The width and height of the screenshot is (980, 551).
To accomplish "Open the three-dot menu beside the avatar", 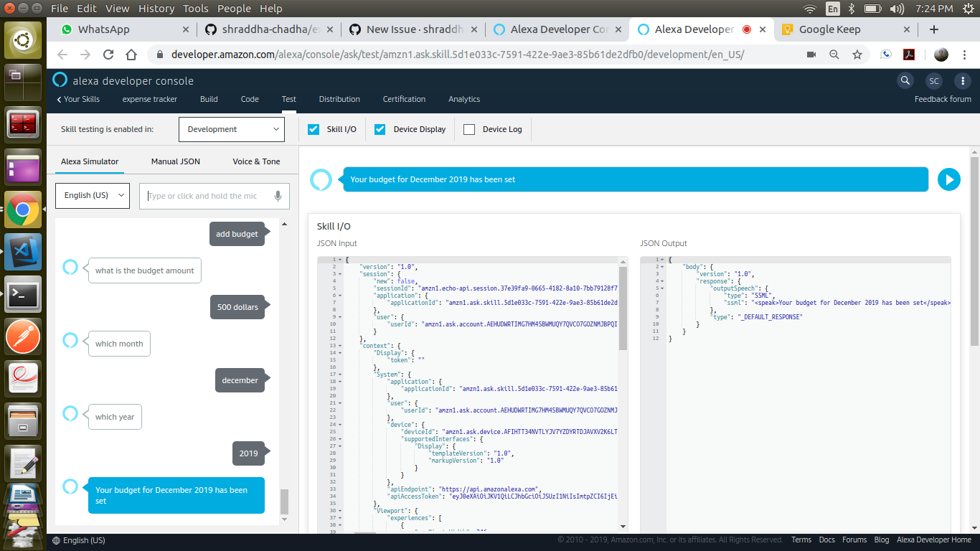I will (x=962, y=80).
